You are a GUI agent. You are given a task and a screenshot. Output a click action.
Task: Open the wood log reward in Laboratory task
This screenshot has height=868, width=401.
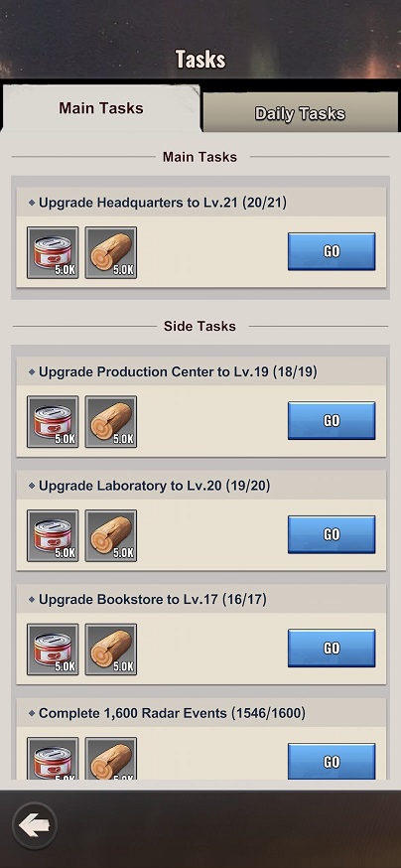(110, 535)
